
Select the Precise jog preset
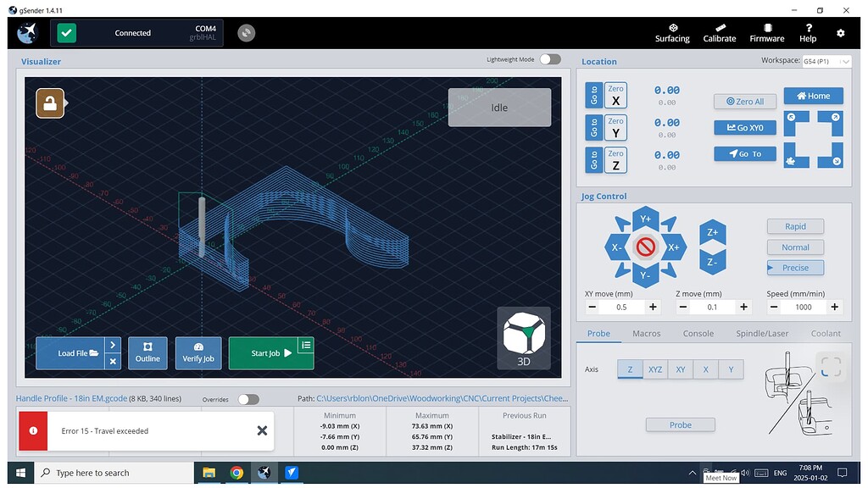coord(795,268)
